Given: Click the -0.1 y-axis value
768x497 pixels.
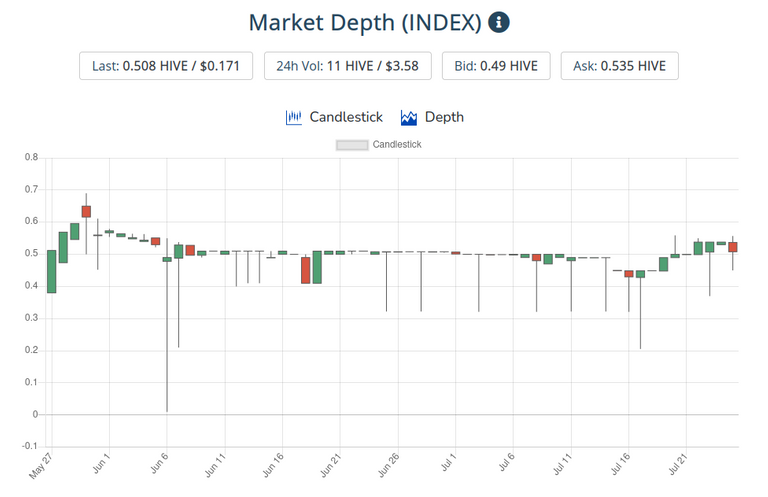Looking at the screenshot, I should tap(29, 446).
